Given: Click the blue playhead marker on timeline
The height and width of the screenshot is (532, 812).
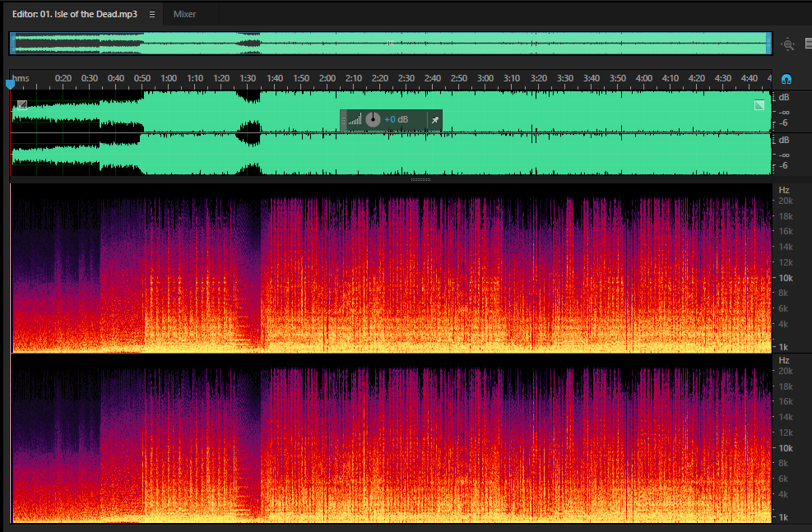Looking at the screenshot, I should point(10,84).
